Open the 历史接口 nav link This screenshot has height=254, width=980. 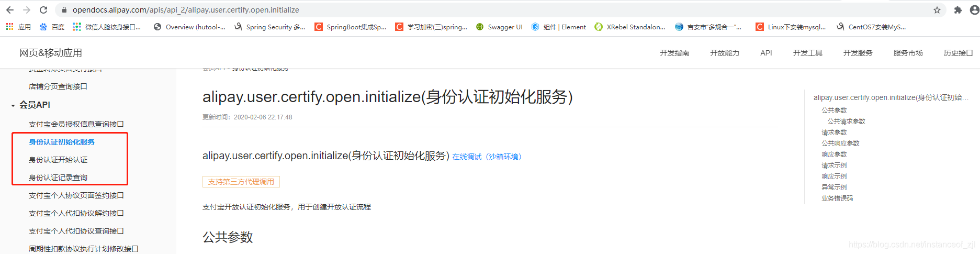958,53
